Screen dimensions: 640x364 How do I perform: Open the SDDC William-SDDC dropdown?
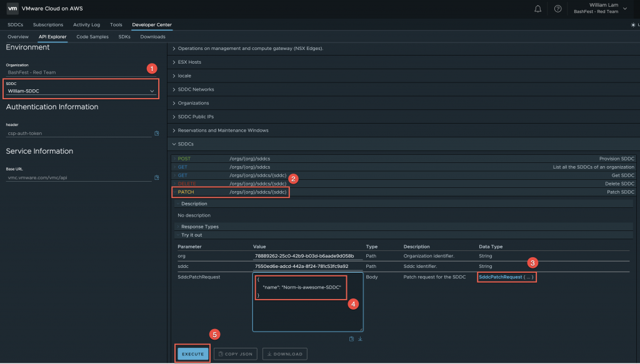80,91
